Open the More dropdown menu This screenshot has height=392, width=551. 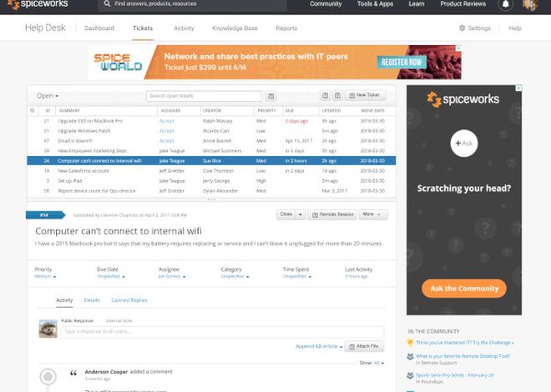tap(373, 214)
